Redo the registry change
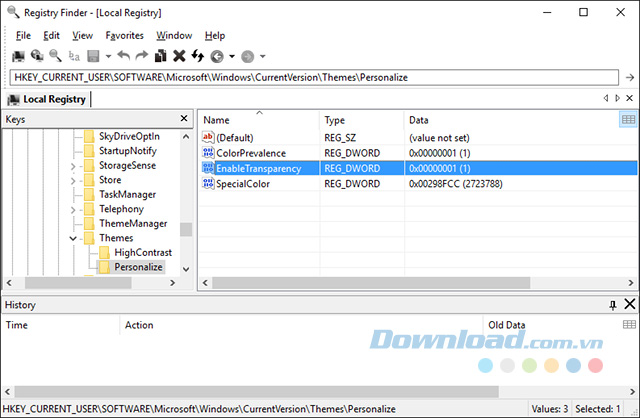Viewport: 640px width, 418px height. 142,56
